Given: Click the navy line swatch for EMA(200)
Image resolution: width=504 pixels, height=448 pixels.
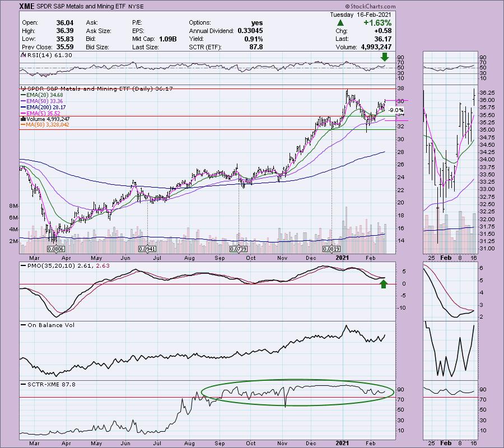Looking at the screenshot, I should point(23,108).
